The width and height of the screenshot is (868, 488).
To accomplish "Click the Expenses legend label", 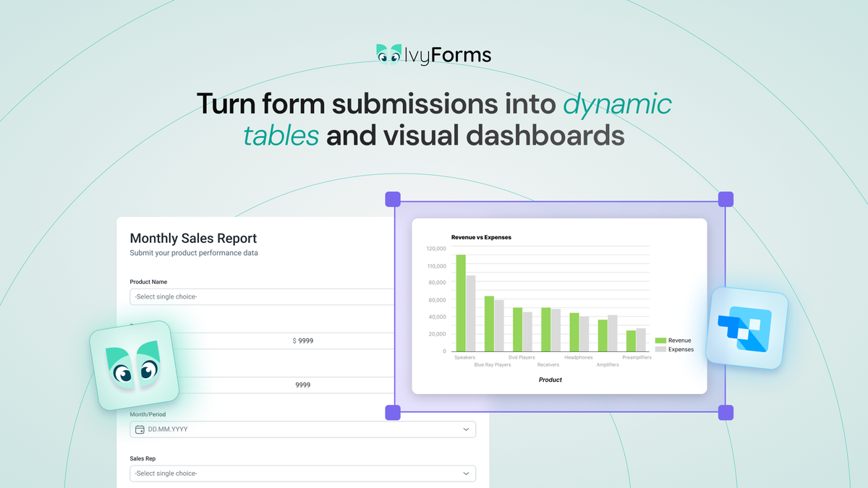I will pos(681,349).
